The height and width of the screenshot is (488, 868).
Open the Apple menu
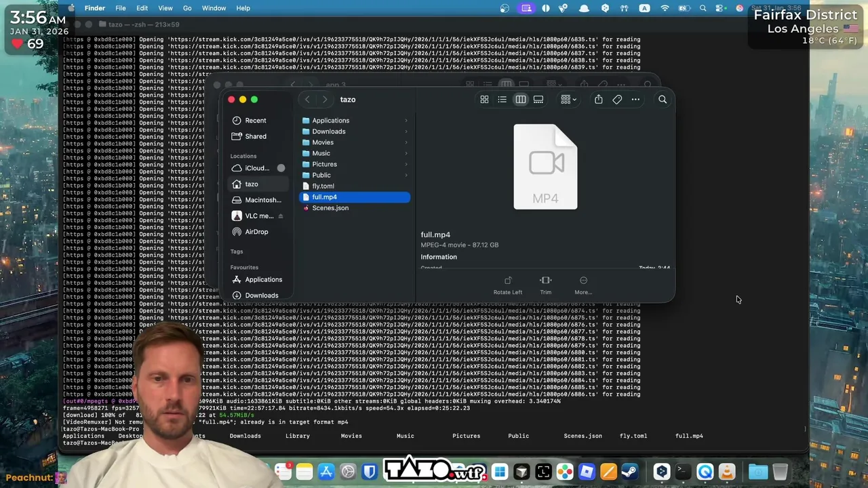(71, 8)
